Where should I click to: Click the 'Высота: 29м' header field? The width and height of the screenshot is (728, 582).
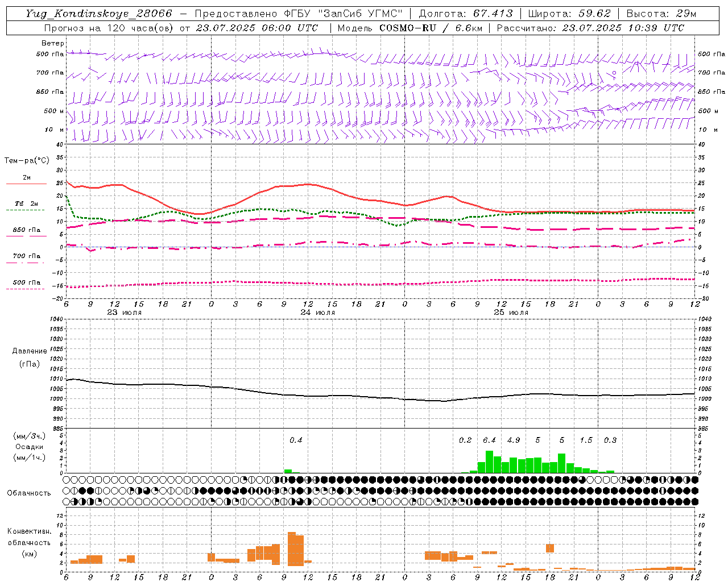(x=661, y=14)
